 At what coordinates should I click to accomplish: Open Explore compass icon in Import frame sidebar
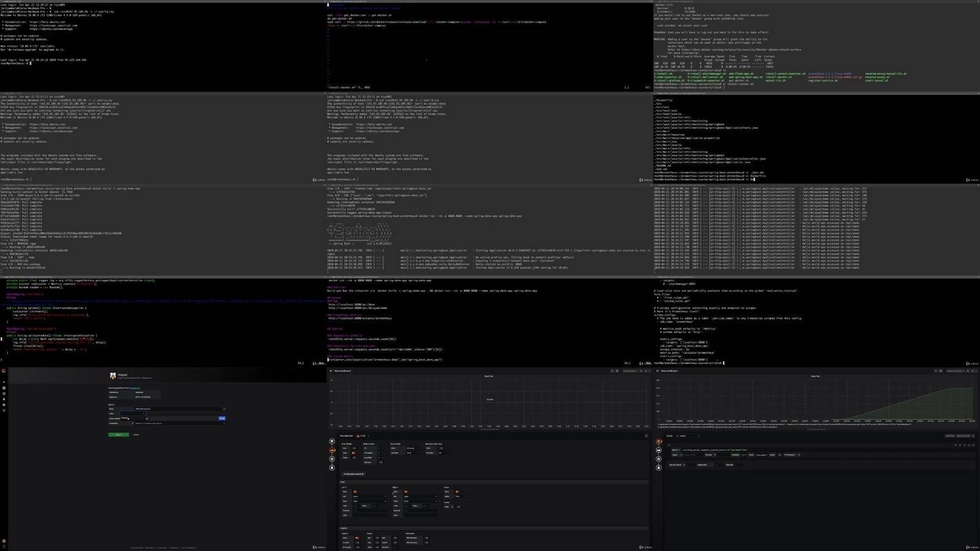(x=4, y=393)
